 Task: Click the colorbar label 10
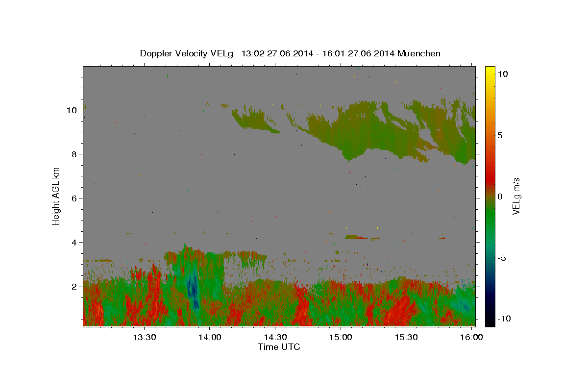(x=502, y=73)
